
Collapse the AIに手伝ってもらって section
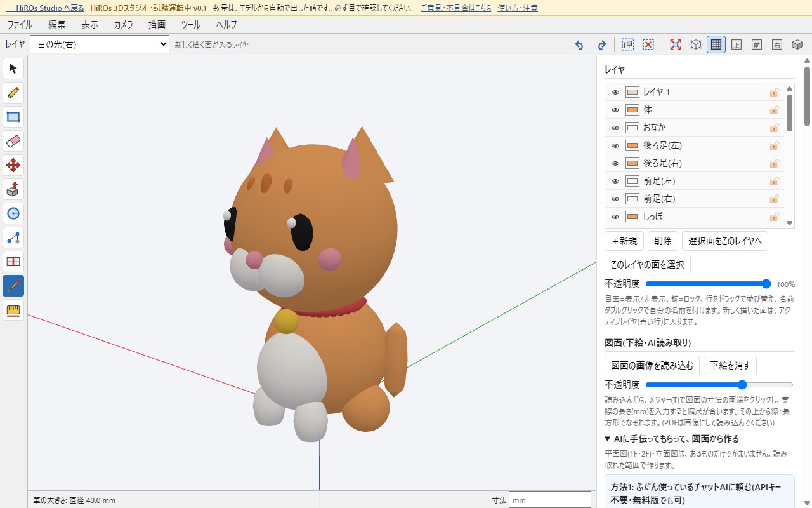coord(671,439)
